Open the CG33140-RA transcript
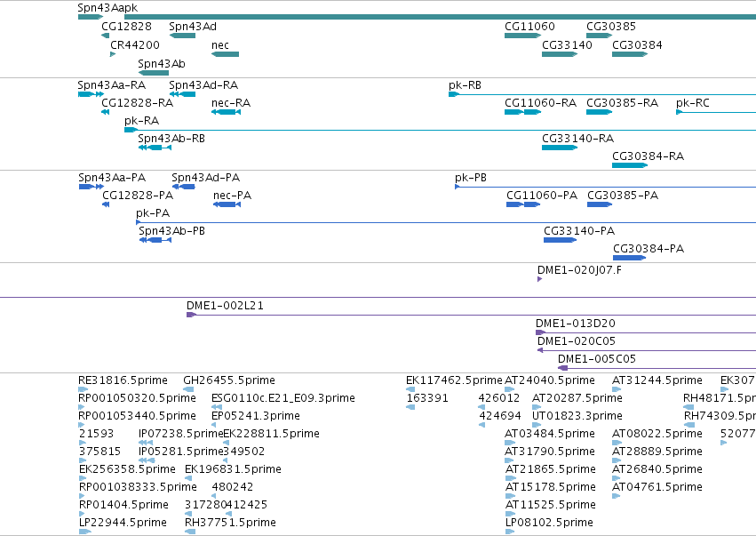Image resolution: width=756 pixels, height=536 pixels. pos(560,148)
